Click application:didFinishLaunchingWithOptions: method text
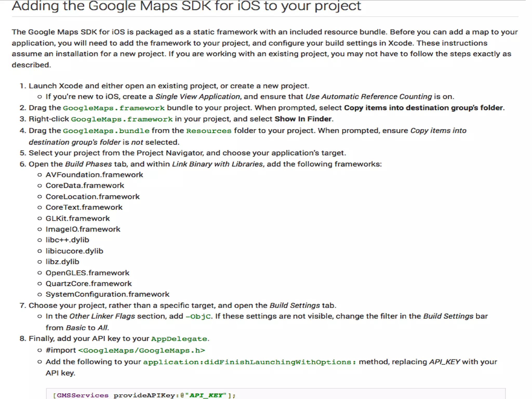The width and height of the screenshot is (532, 399). pyautogui.click(x=250, y=362)
